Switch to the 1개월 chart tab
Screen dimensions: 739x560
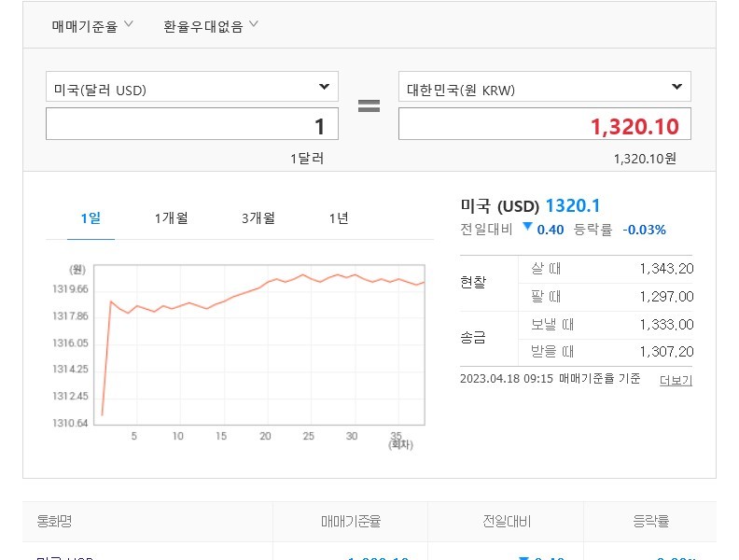[171, 218]
